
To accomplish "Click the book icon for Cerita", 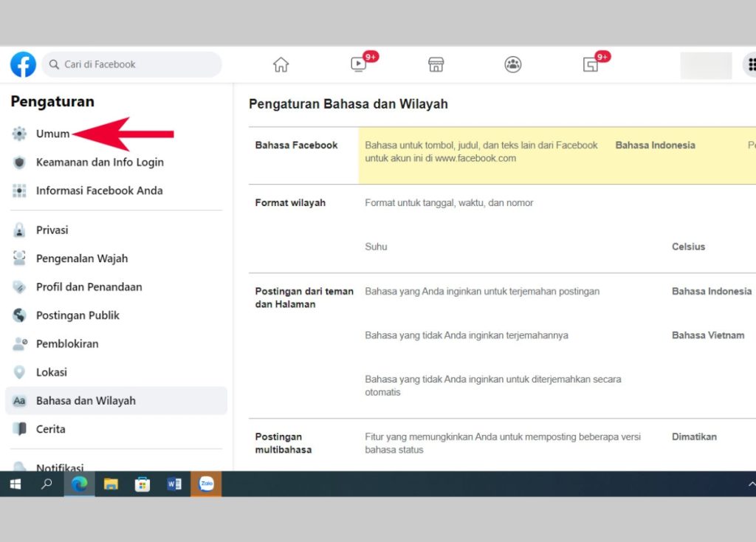I will tap(19, 429).
